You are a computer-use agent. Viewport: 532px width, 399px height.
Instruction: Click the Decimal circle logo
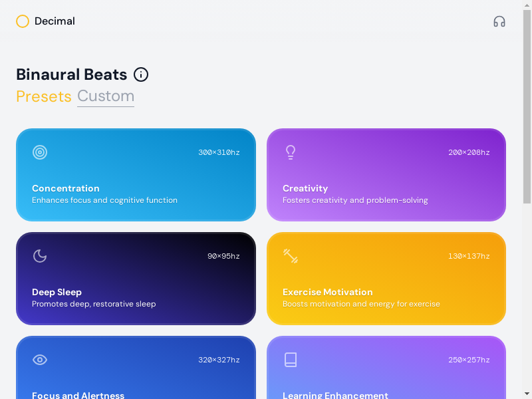point(23,21)
